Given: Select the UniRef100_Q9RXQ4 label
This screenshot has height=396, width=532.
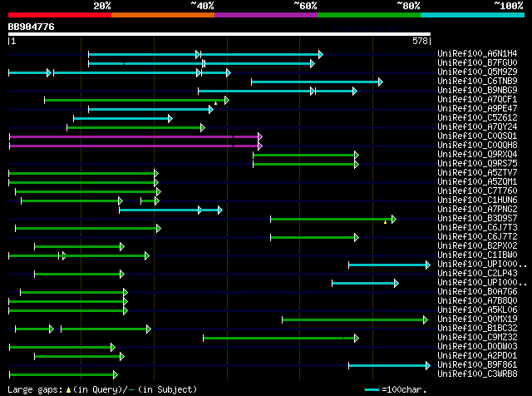Looking at the screenshot, I should point(477,155).
